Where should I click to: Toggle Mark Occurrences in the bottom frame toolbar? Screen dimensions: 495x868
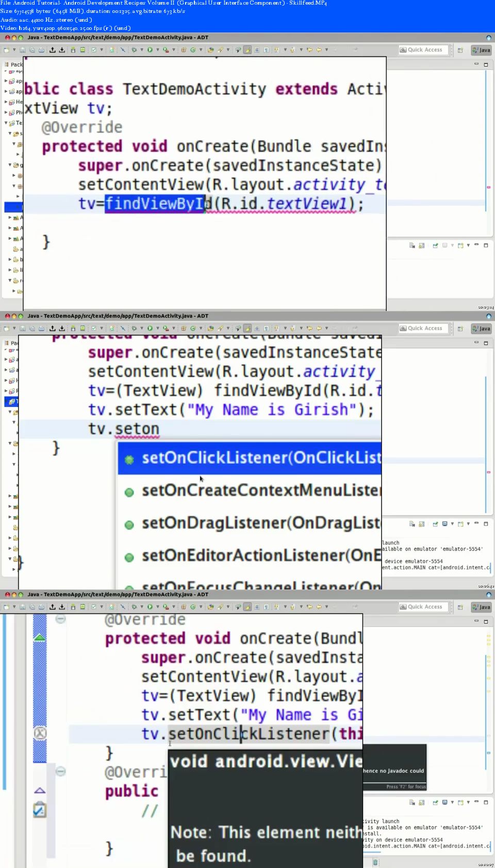tap(247, 607)
